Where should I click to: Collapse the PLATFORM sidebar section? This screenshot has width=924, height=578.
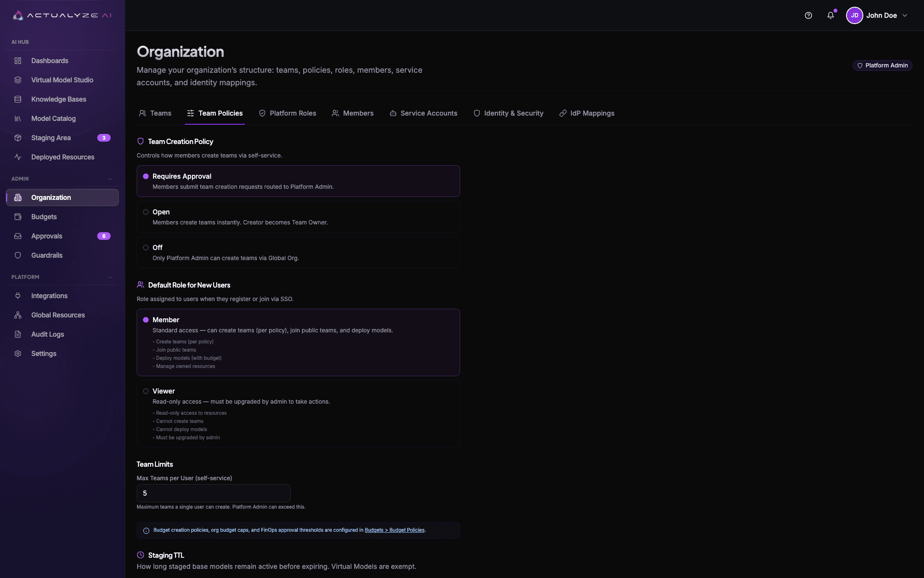(x=110, y=277)
